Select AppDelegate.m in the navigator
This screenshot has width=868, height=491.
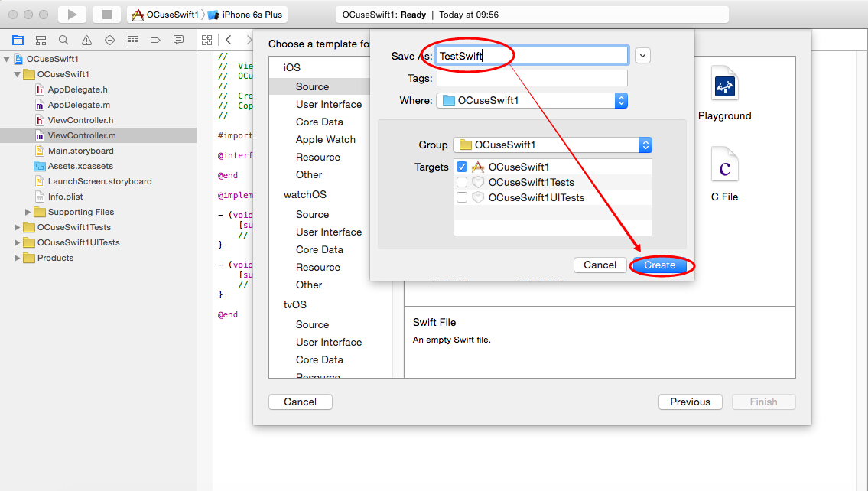(x=79, y=106)
